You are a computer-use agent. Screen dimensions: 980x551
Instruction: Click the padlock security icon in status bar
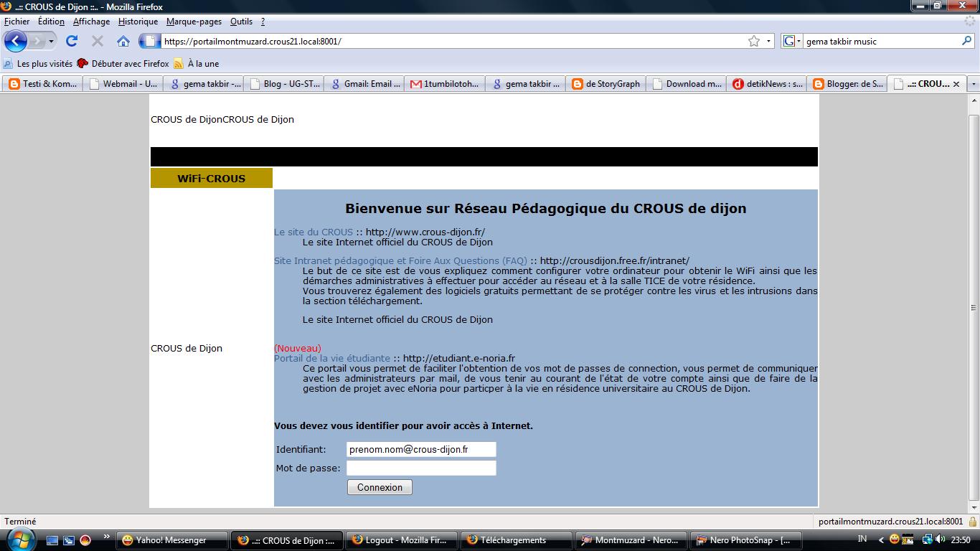[973, 522]
